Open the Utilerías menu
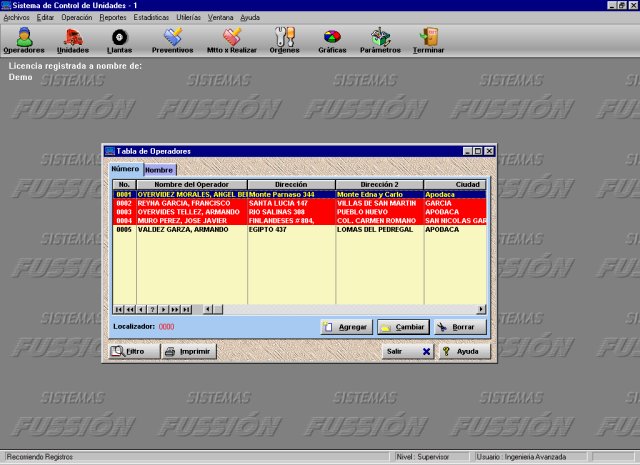 (x=189, y=18)
